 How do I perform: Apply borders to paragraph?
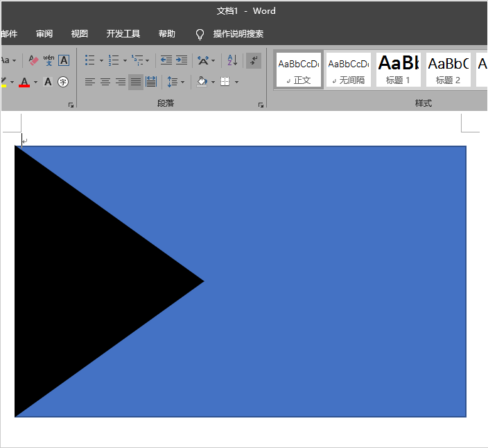tap(225, 82)
